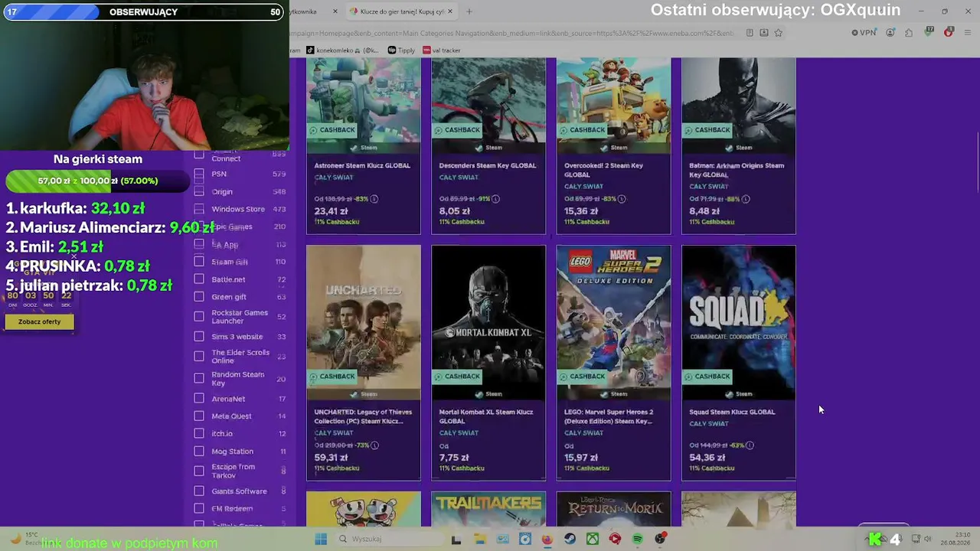Open the info icon beside Batman price

[x=745, y=199]
